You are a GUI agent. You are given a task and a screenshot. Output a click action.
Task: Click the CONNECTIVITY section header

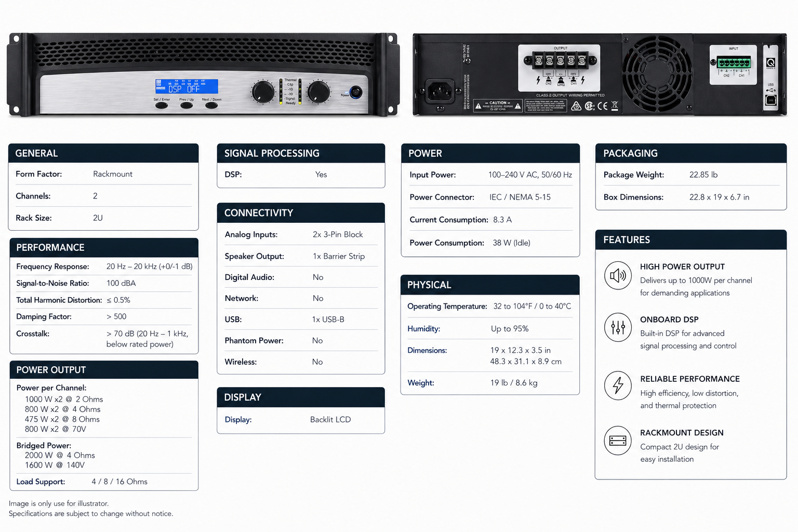[301, 213]
